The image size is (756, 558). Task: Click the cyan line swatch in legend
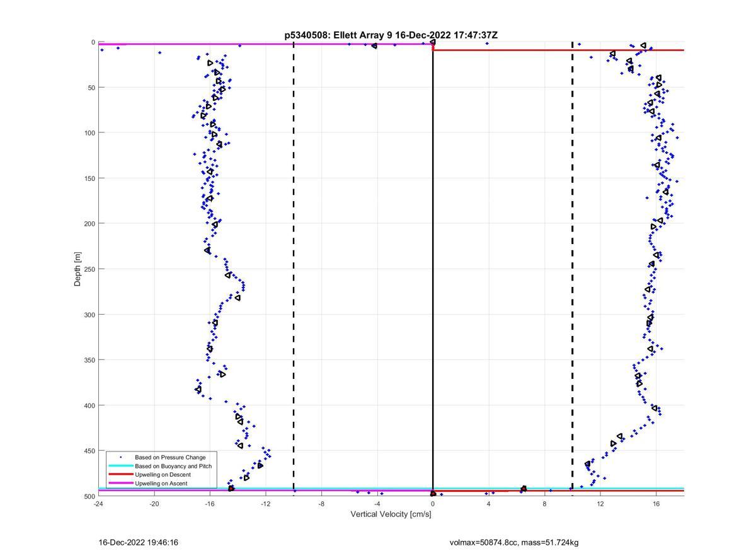(121, 466)
